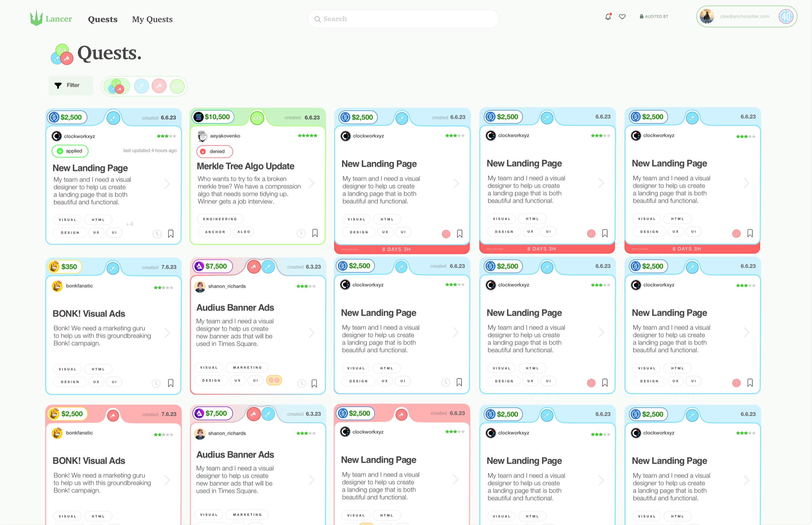
Task: Click the Bonk coin icon beside $350
Action: (x=54, y=267)
